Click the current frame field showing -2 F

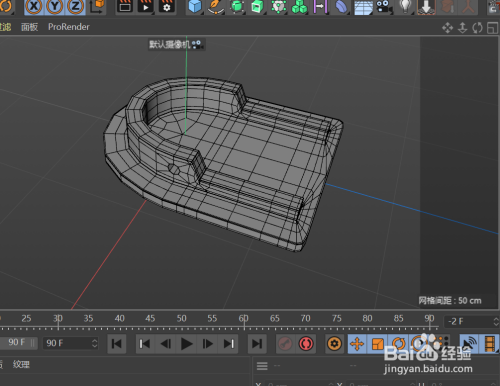tap(468, 322)
